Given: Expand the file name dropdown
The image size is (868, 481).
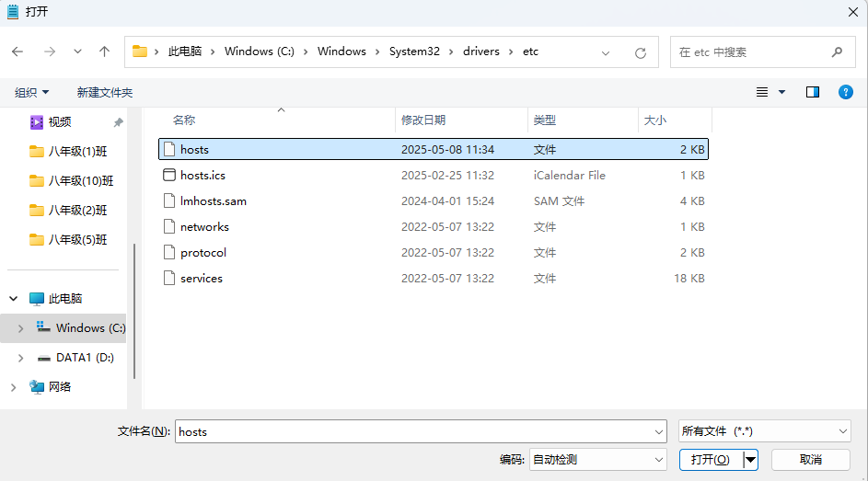Looking at the screenshot, I should [x=659, y=431].
